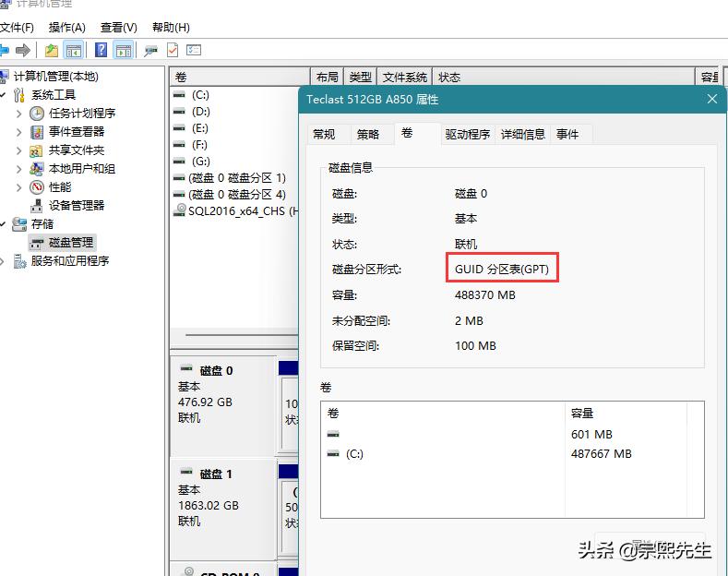Select the 存储 icon in the tree
This screenshot has width=728, height=576.
click(19, 224)
